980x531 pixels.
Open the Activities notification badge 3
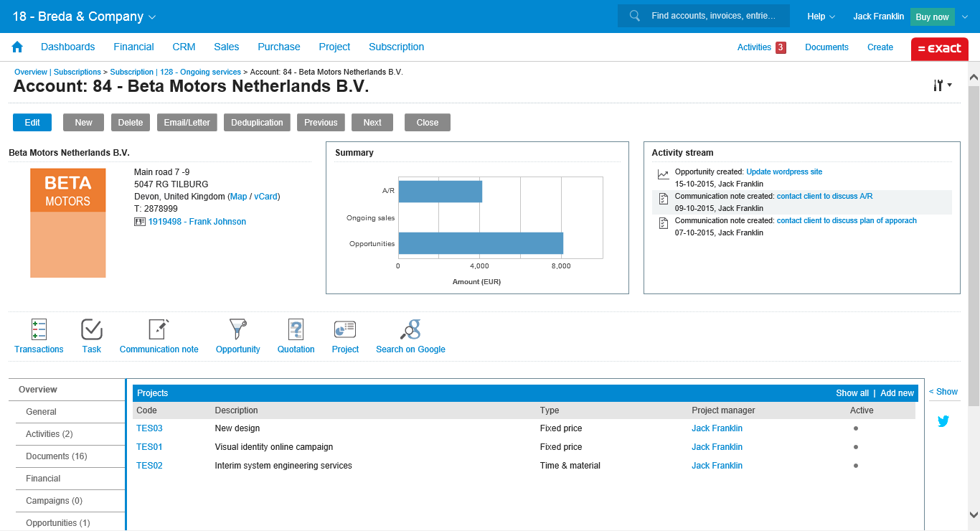tap(781, 47)
